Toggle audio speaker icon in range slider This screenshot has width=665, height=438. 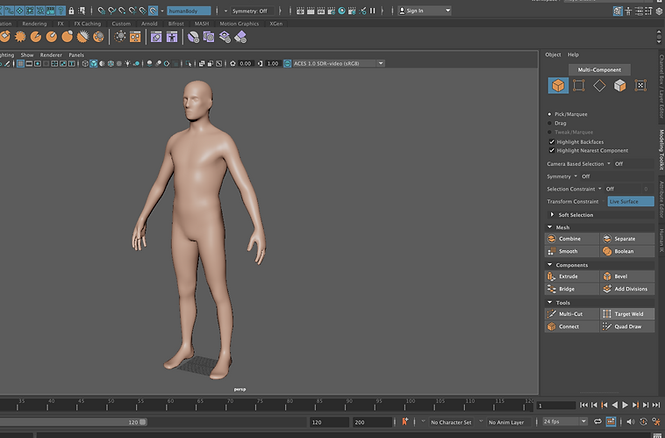(630, 421)
